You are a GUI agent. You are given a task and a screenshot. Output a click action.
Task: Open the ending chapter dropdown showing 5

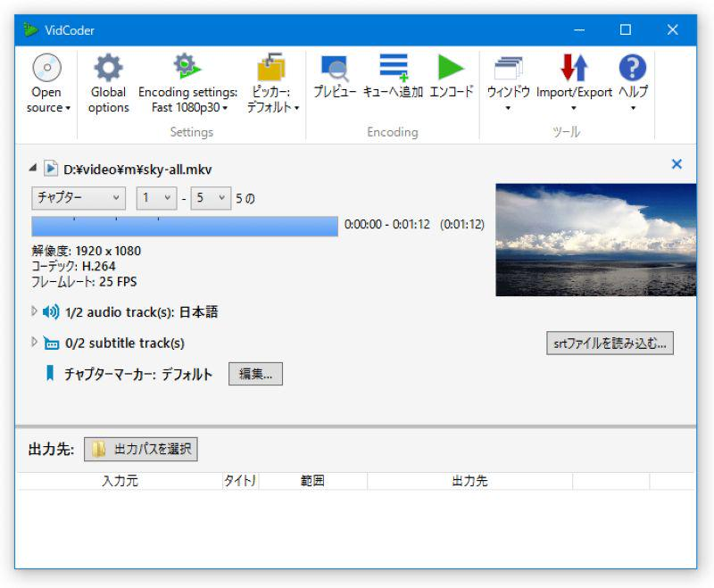coord(210,198)
